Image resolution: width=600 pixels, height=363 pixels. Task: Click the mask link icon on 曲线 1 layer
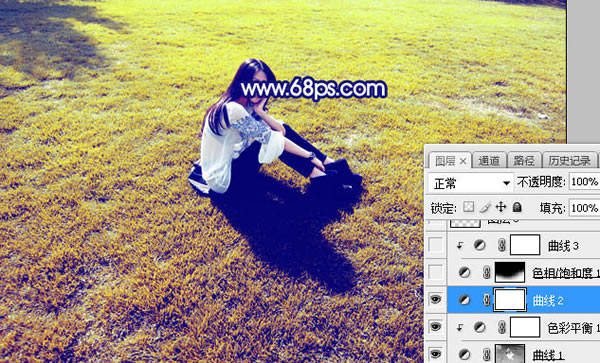point(486,355)
